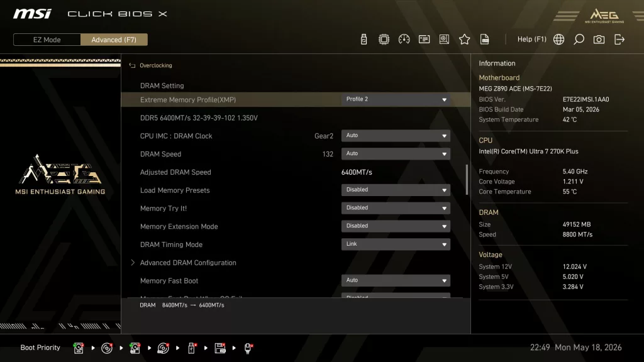Select the DRAM Timing Mode label
Screen dimensions: 644x362
click(x=171, y=244)
